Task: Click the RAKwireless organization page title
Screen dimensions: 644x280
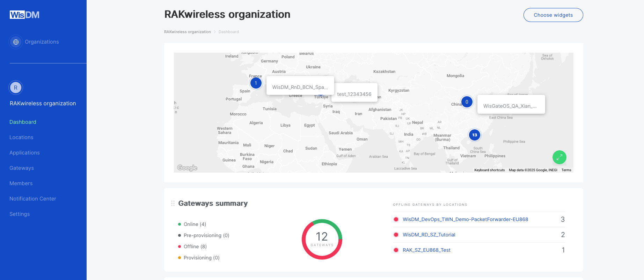Action: (x=227, y=14)
